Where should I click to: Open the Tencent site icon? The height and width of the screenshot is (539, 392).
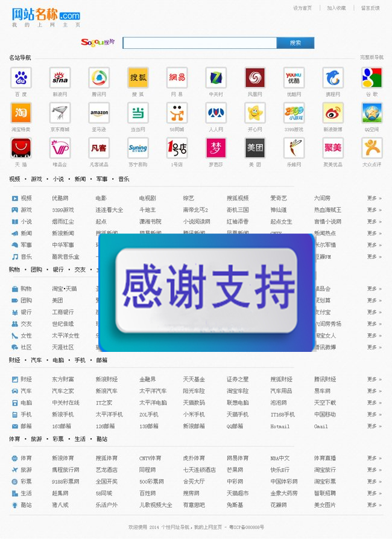(99, 78)
